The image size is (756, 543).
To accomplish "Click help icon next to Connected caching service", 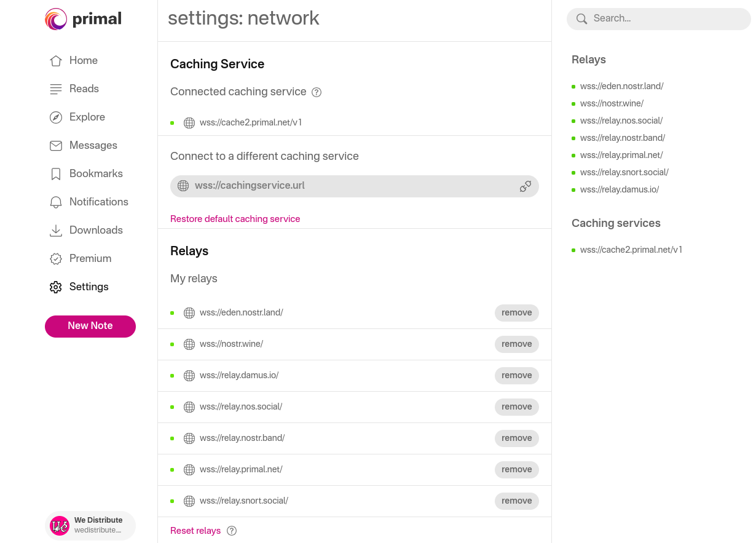I will click(x=317, y=92).
